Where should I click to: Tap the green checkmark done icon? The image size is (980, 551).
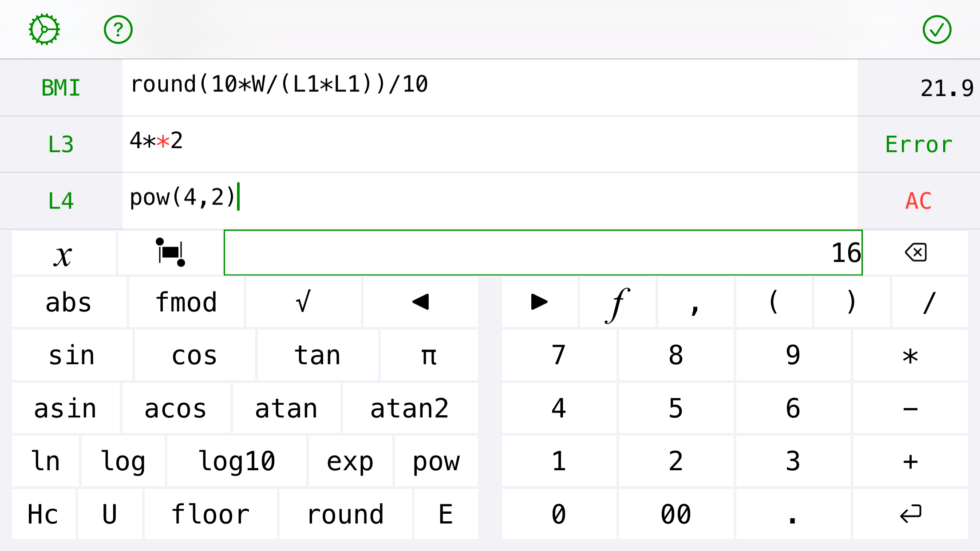(937, 30)
